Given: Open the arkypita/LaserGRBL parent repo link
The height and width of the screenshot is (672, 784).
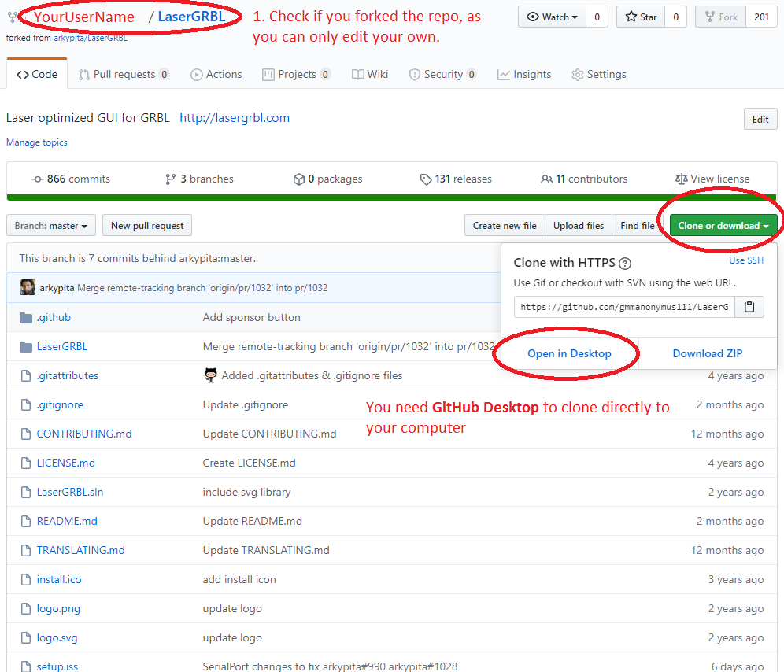Looking at the screenshot, I should [90, 38].
